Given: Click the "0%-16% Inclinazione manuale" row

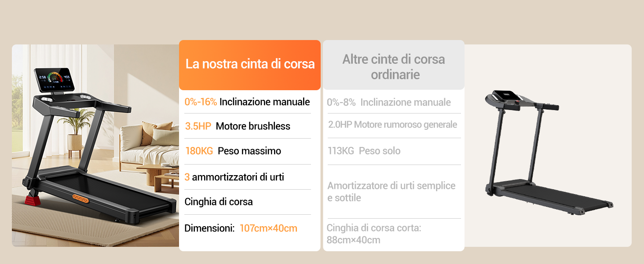Looking at the screenshot, I should 247,102.
